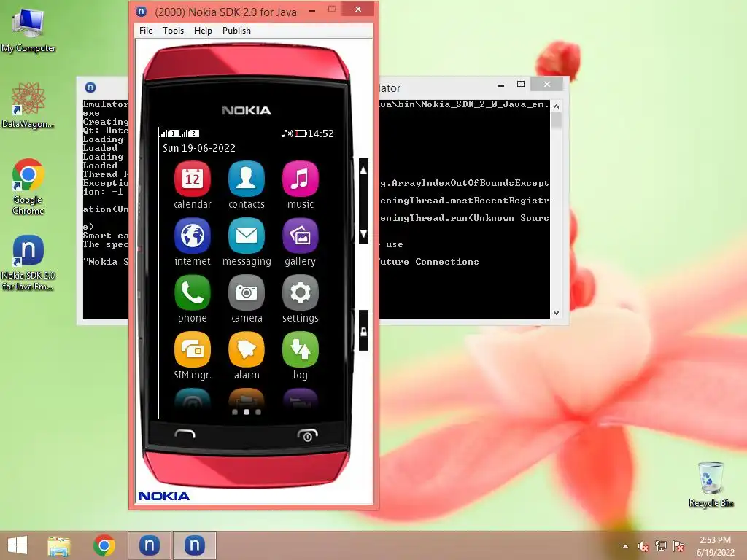747x560 pixels.
Task: Tap the end/power key on the phone
Action: (x=307, y=435)
